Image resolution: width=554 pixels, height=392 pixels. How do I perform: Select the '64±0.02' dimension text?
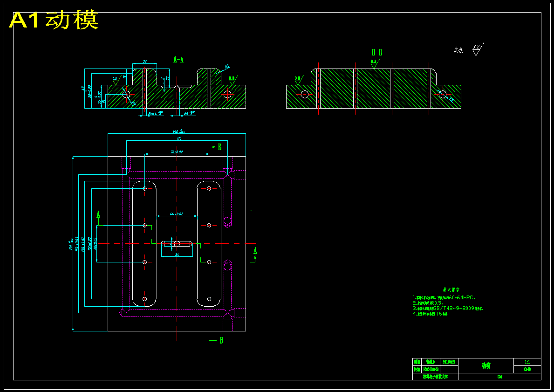[176, 214]
